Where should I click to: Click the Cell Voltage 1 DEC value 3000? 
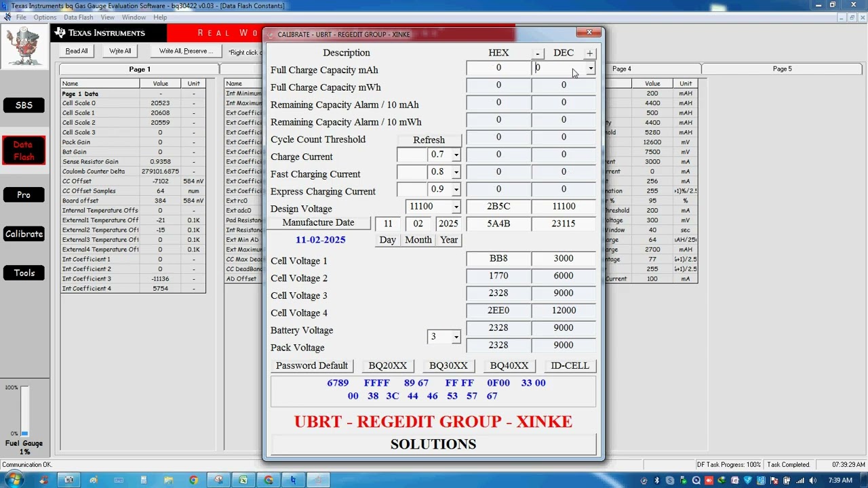564,259
